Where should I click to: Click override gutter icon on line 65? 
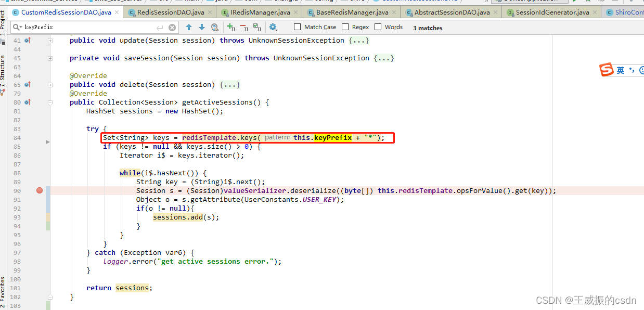click(27, 84)
